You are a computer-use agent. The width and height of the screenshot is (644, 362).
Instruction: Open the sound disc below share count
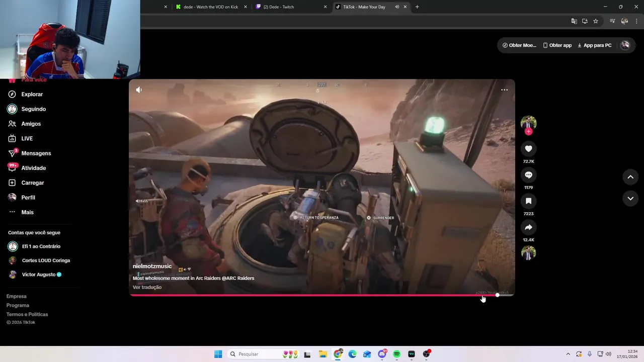tap(528, 253)
